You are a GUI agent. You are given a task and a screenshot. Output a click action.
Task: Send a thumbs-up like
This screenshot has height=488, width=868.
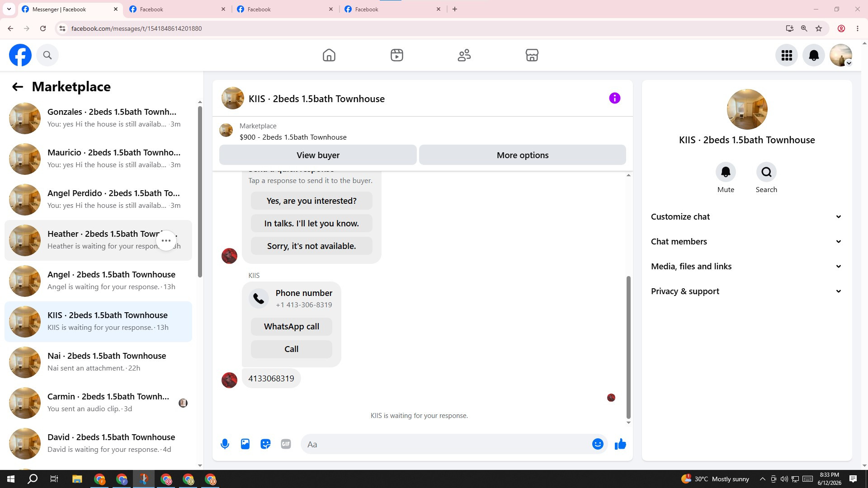tap(620, 444)
